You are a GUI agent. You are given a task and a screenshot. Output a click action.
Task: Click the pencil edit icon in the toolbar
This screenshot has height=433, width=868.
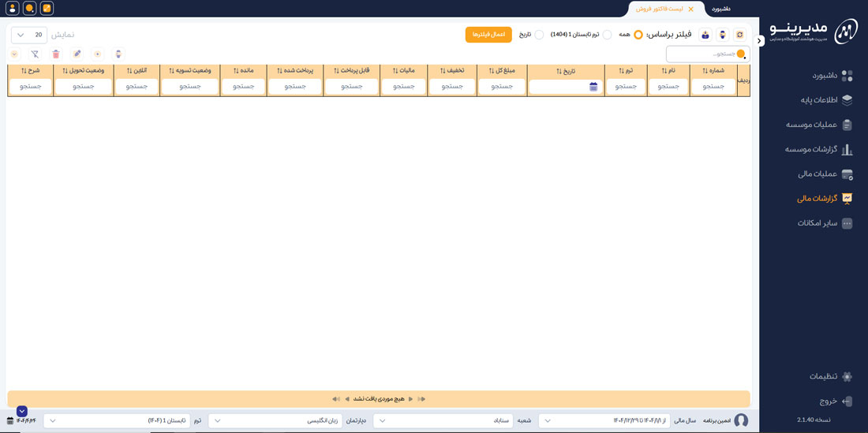[x=77, y=54]
